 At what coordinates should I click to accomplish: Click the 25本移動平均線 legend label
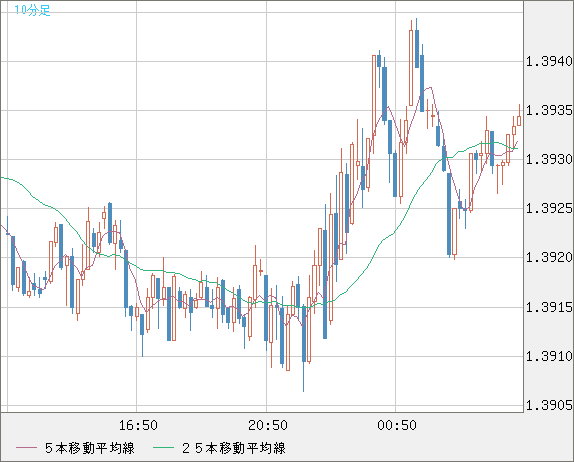(234, 448)
